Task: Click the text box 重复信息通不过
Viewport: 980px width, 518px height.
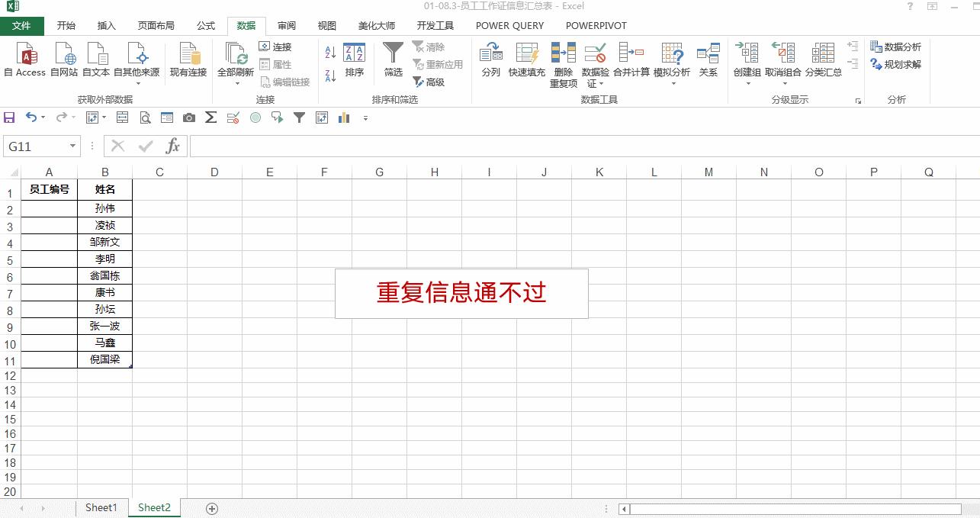Action: [461, 293]
